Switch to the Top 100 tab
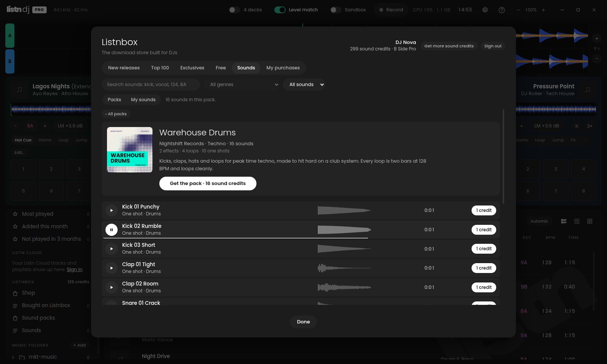Screen dimensions: 607x364 pos(160,68)
